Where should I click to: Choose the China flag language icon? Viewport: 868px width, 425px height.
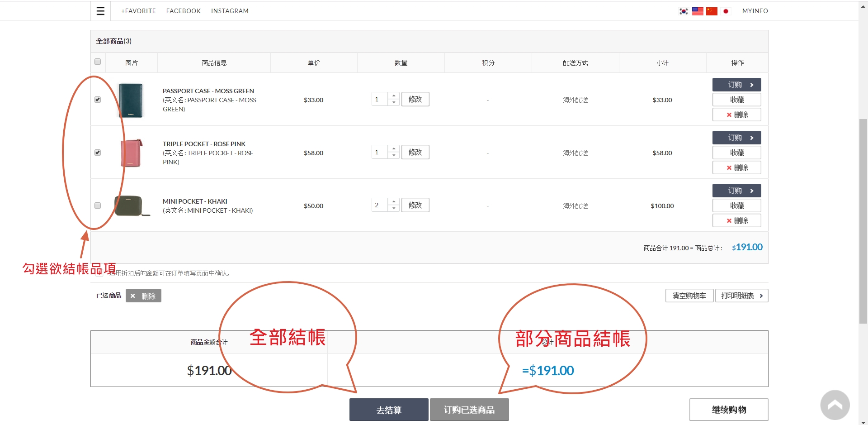(x=712, y=11)
